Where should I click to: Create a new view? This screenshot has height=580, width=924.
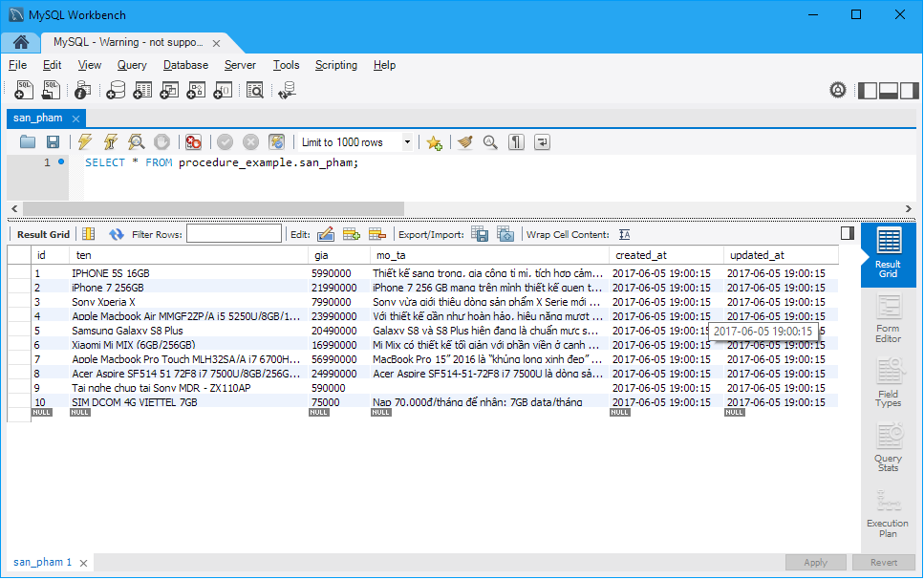[169, 90]
